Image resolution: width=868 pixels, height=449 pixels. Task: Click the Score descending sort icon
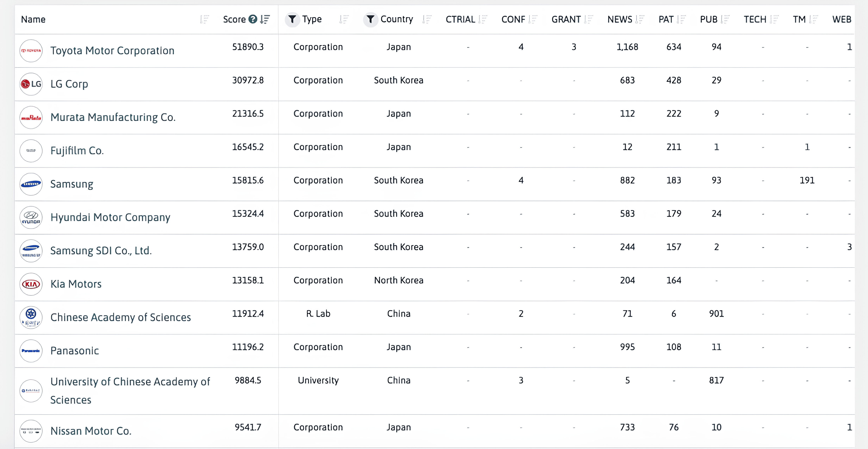[x=265, y=19]
